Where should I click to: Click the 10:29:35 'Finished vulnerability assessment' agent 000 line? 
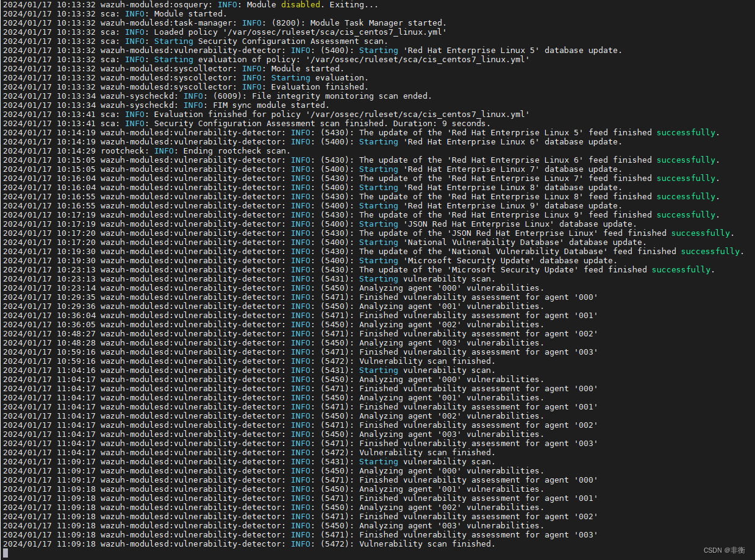tap(300, 297)
